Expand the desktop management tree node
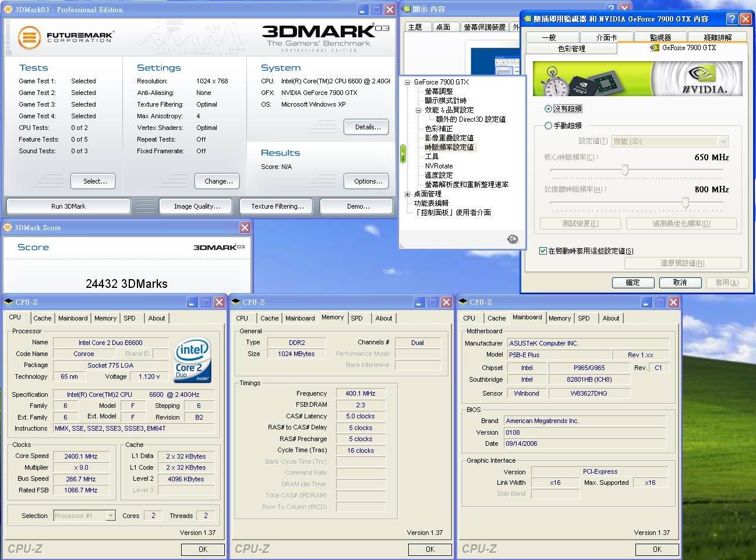The width and height of the screenshot is (756, 560). [x=408, y=194]
